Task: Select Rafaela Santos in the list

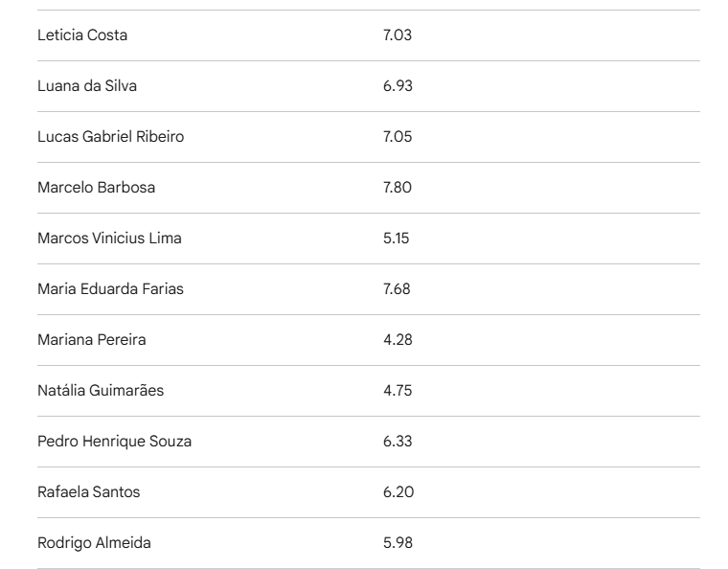Action: (x=88, y=492)
